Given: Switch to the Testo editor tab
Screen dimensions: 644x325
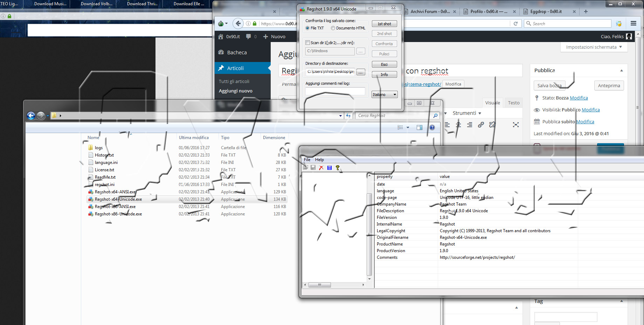Looking at the screenshot, I should pyautogui.click(x=514, y=103).
